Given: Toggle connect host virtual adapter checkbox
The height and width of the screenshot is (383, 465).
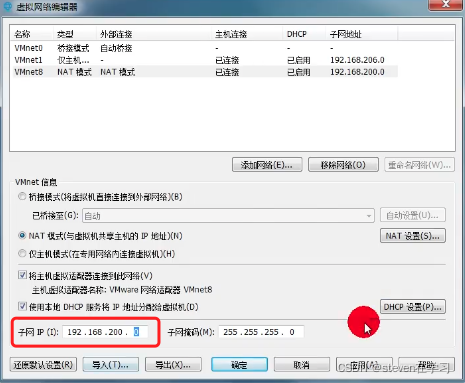Looking at the screenshot, I should (x=22, y=275).
